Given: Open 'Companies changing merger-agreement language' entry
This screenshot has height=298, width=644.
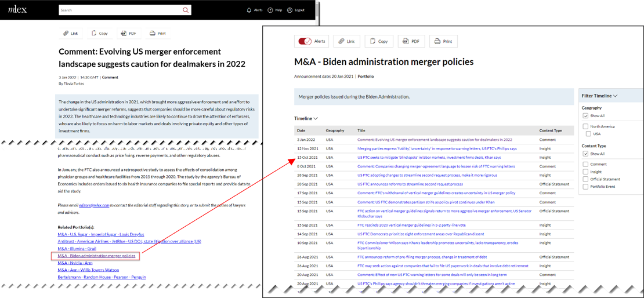Looking at the screenshot, I should 436,166.
